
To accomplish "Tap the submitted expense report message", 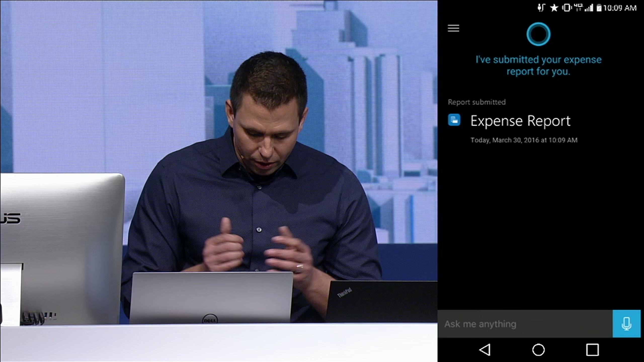I will pyautogui.click(x=538, y=65).
